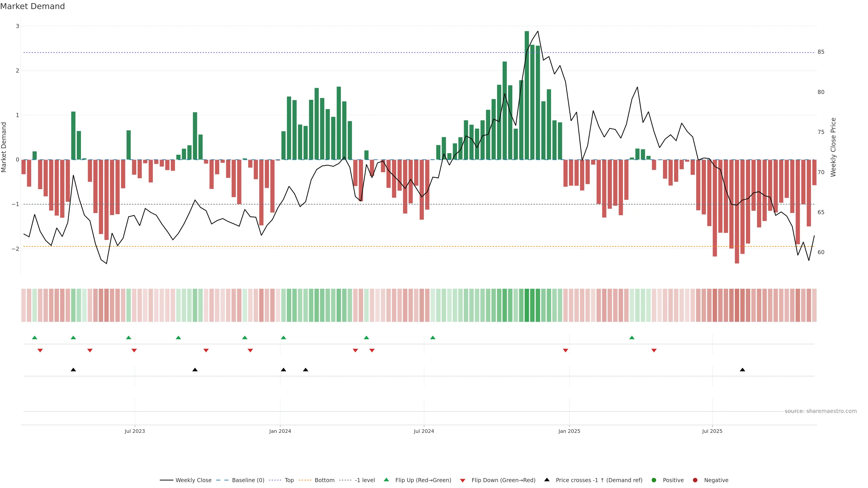Click the red Negative circle in legend
The image size is (868, 488).
tap(695, 480)
